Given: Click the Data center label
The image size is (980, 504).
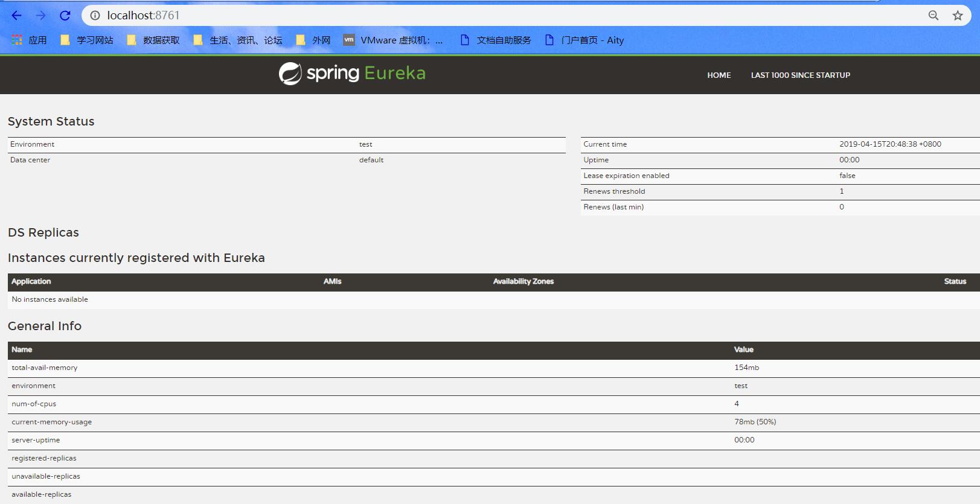Looking at the screenshot, I should (30, 160).
